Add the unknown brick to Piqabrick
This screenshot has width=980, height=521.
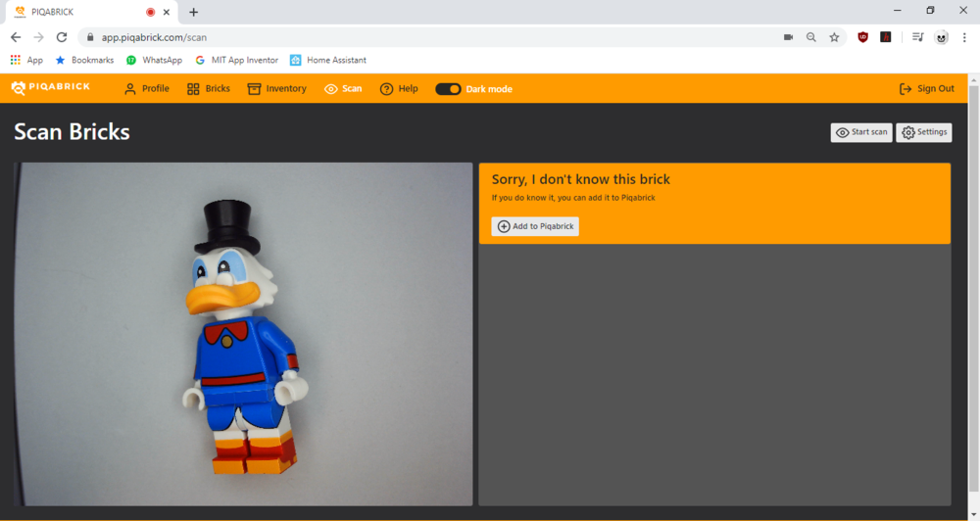pyautogui.click(x=535, y=226)
